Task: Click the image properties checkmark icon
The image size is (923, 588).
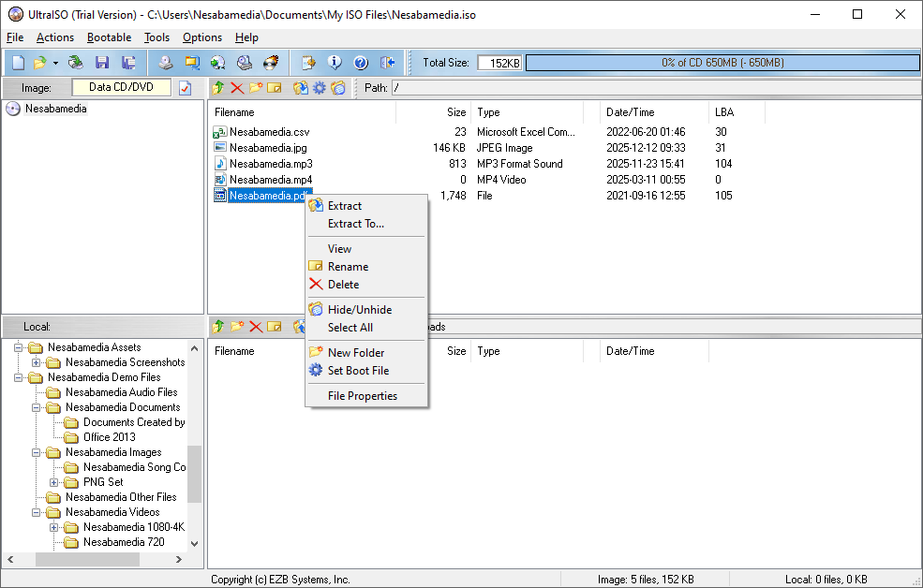Action: pos(185,88)
